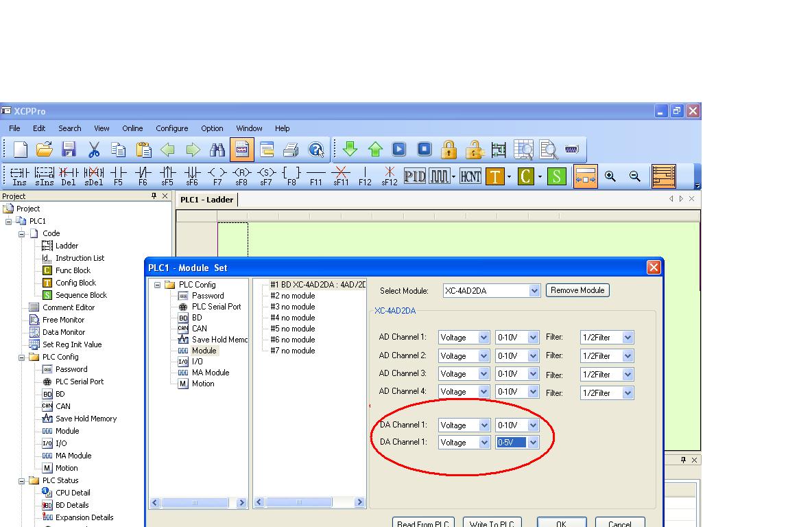Image resolution: width=812 pixels, height=527 pixels.
Task: Run PLC with blue play icon
Action: tap(399, 149)
